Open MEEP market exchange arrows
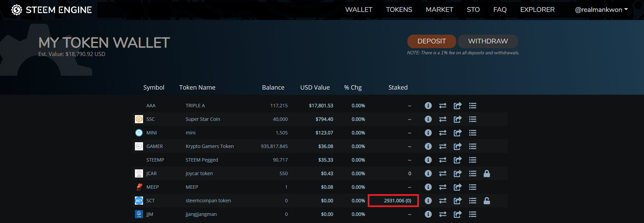Screen dimensions: 644x223 click(x=443, y=187)
